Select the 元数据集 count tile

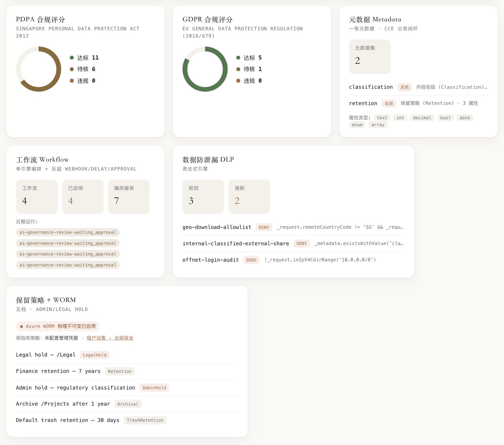[370, 56]
